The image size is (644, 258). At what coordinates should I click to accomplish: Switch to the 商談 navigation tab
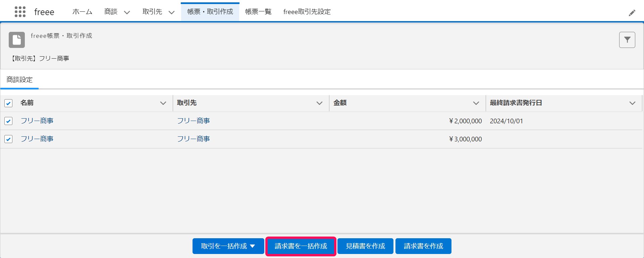111,12
